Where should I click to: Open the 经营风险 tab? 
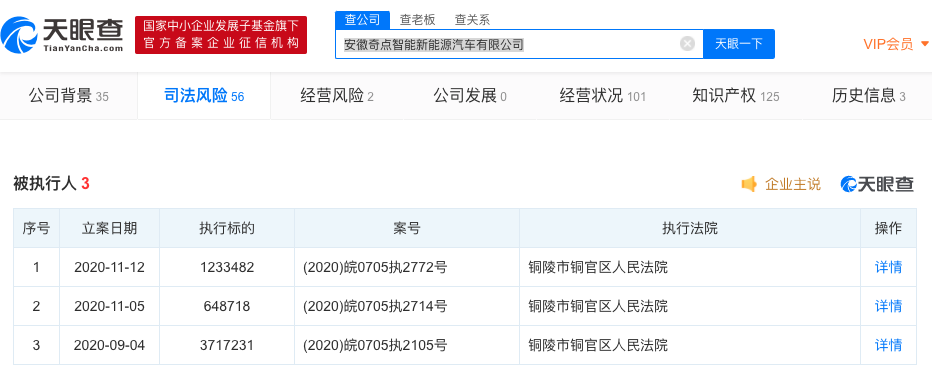tap(337, 96)
